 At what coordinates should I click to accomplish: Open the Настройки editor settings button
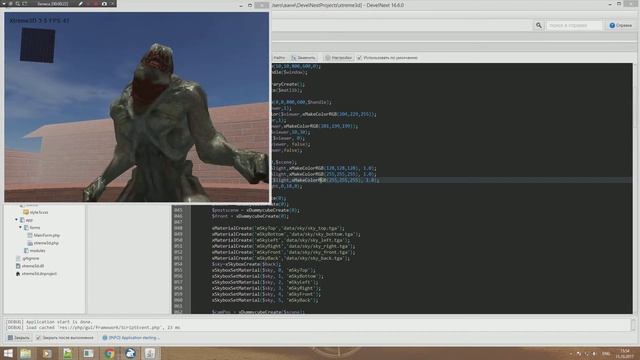(x=339, y=58)
